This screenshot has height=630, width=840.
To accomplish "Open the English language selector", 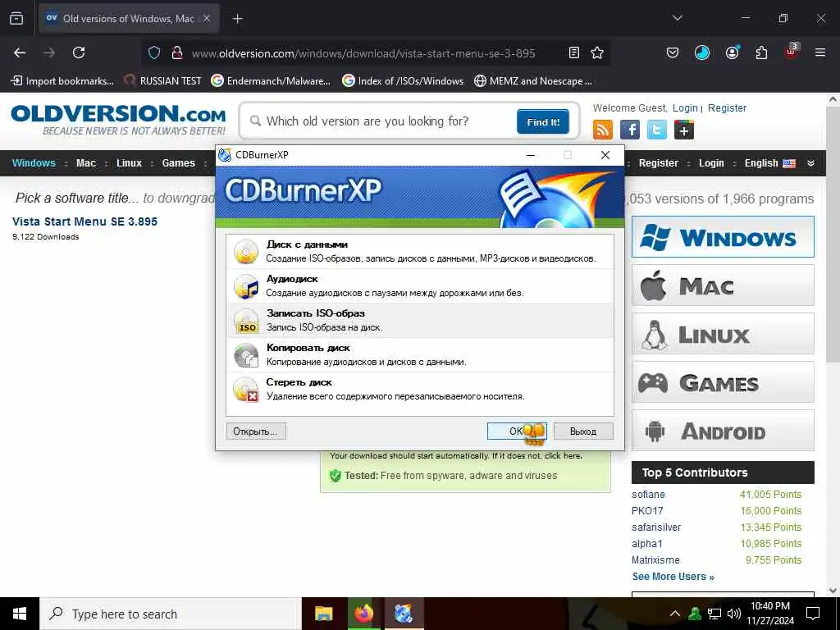I will tap(769, 163).
